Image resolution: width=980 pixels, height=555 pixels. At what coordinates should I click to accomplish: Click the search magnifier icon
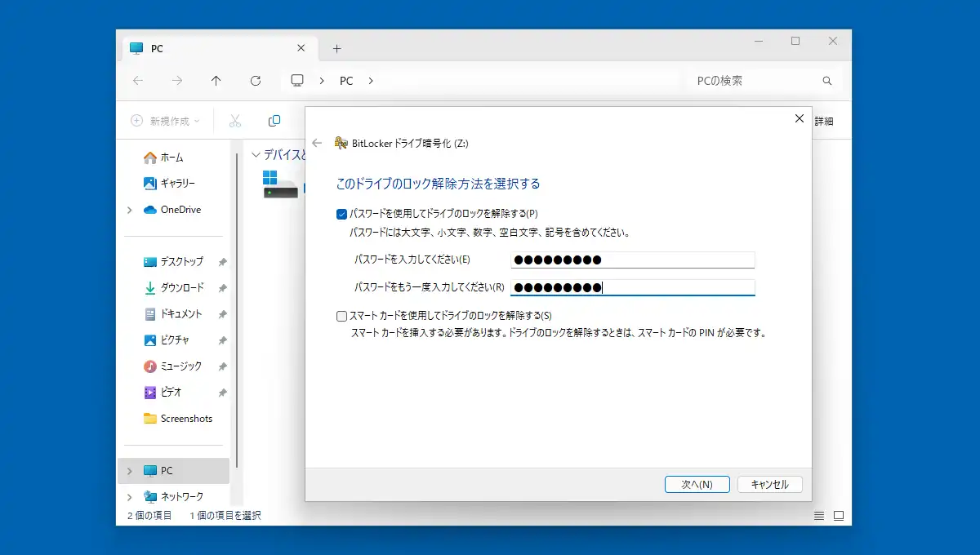(827, 81)
